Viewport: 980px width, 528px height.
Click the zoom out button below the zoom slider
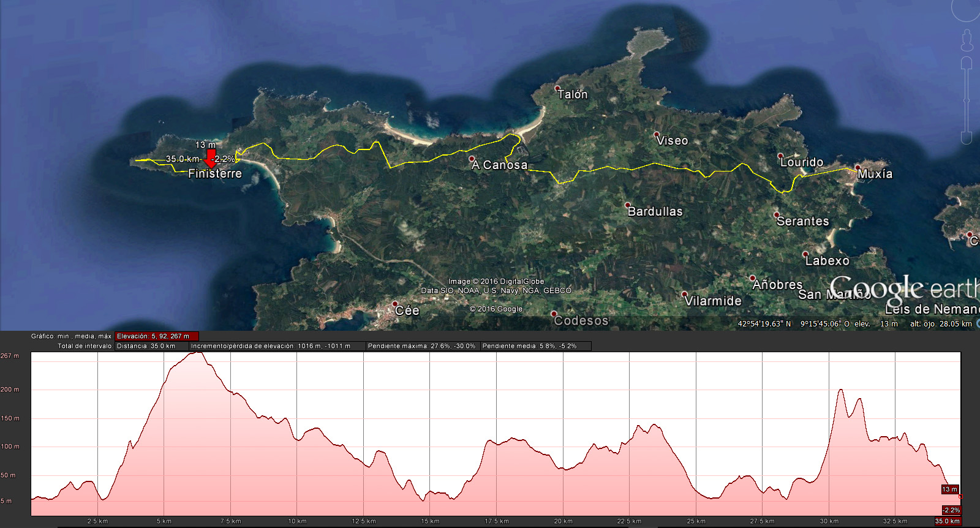967,137
